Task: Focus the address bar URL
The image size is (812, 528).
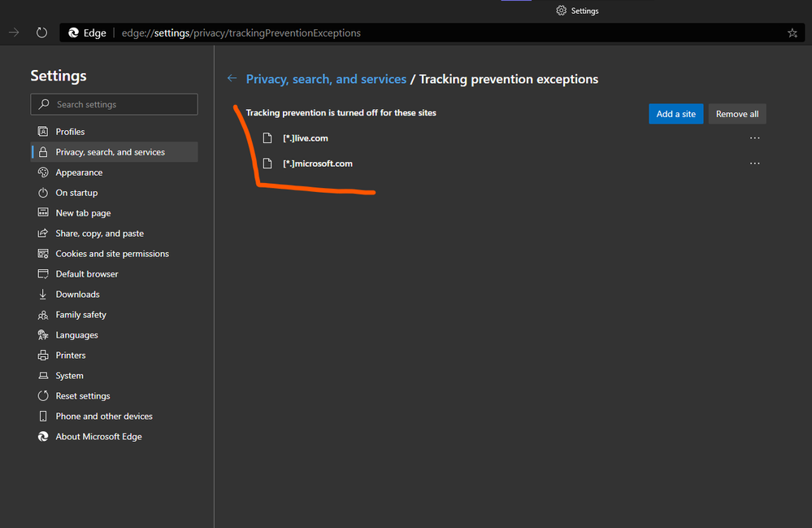Action: (x=241, y=33)
